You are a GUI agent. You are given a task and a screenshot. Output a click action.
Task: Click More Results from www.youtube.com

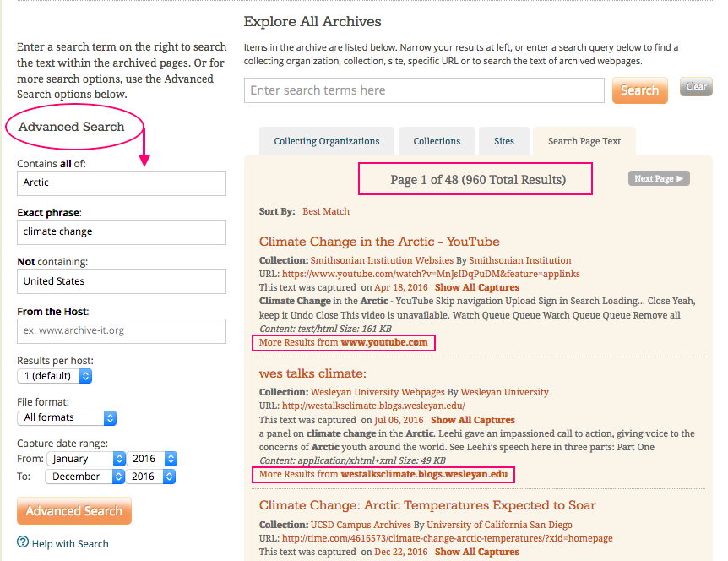point(344,342)
